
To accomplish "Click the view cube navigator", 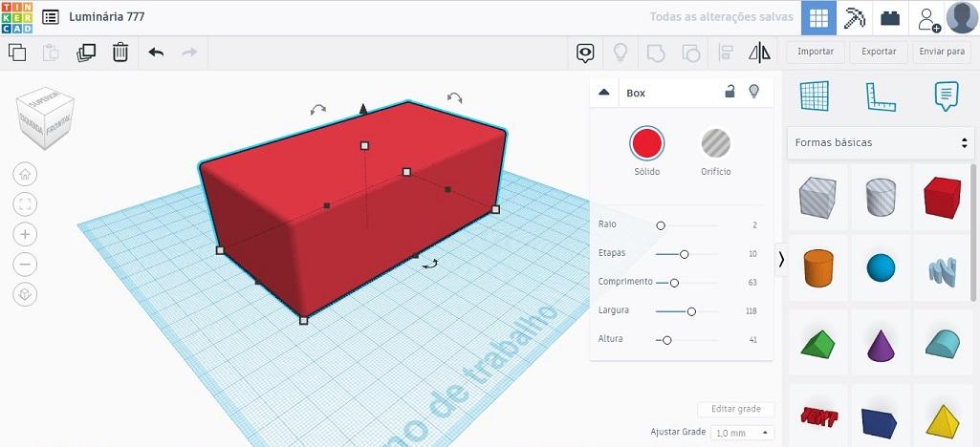I will coord(45,117).
